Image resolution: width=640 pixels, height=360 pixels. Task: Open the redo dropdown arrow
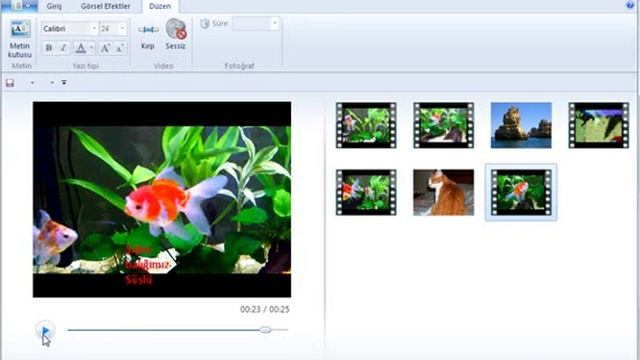tap(52, 83)
